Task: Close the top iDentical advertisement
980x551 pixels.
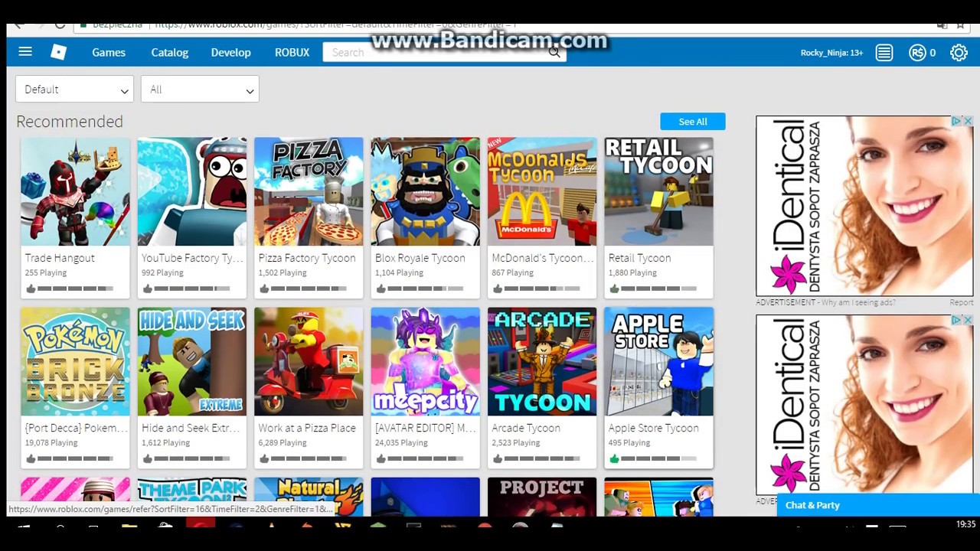Action: tap(968, 121)
